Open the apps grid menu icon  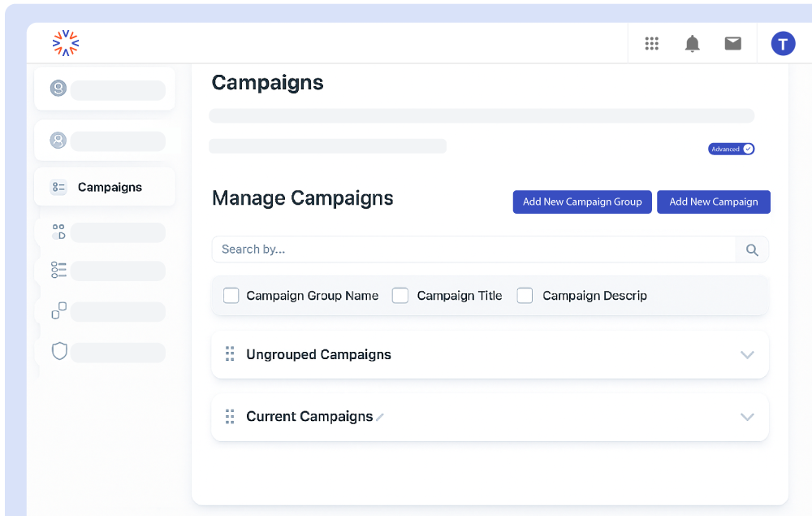click(651, 44)
